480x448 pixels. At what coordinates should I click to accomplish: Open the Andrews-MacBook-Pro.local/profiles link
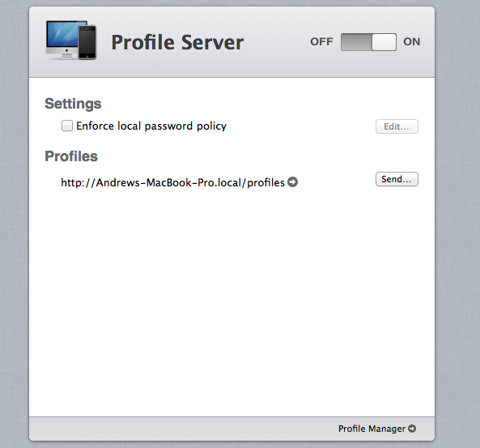[x=172, y=182]
